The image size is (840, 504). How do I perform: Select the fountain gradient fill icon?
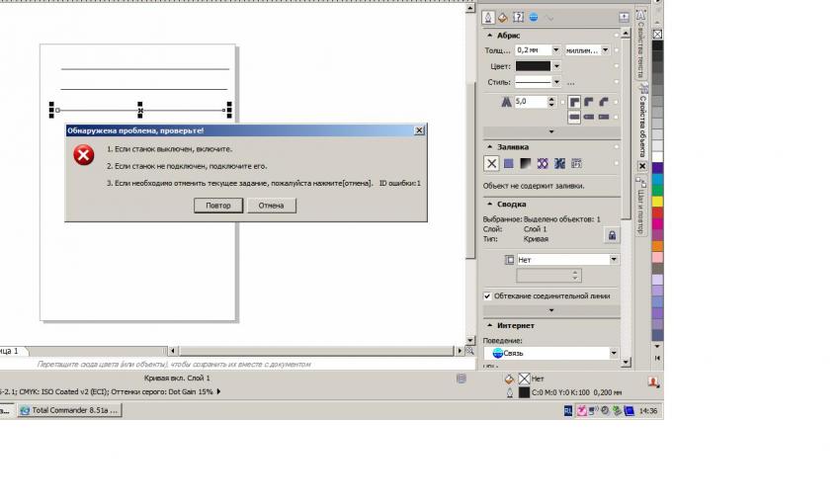(x=526, y=163)
